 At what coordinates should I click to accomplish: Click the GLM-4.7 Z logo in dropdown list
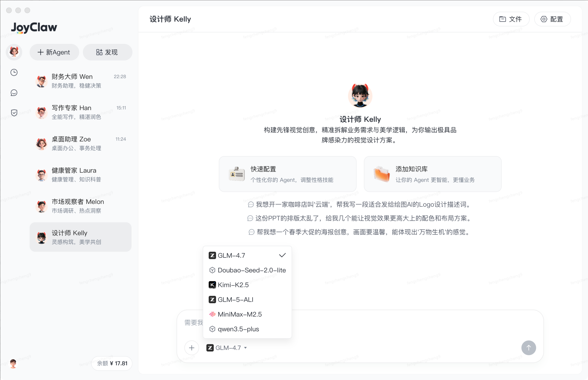point(212,255)
